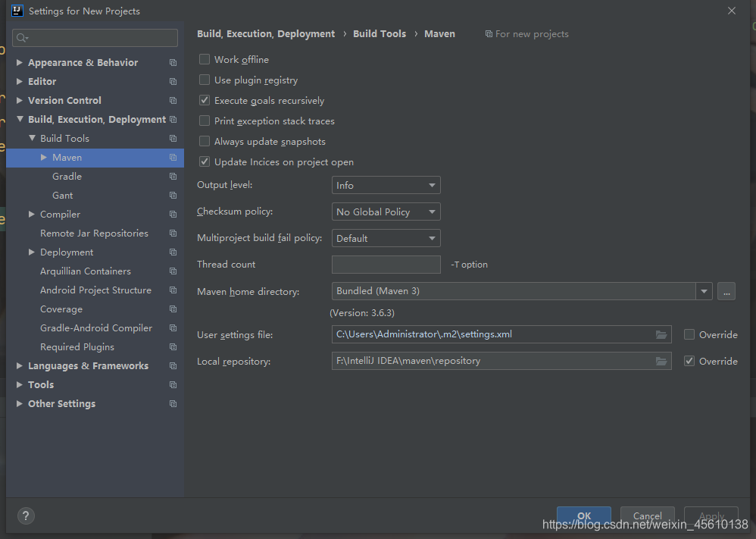Click the project-scope icon beside Coverage
The width and height of the screenshot is (756, 539).
coord(173,309)
